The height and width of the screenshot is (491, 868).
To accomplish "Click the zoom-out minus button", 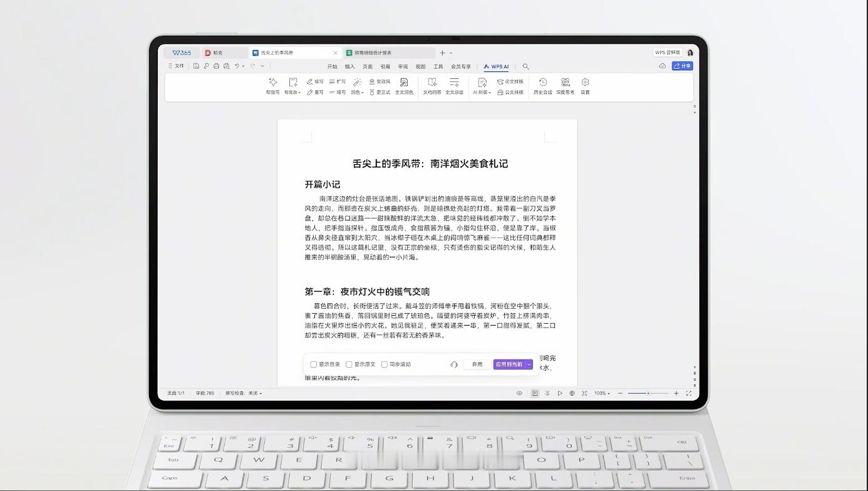I will point(620,393).
